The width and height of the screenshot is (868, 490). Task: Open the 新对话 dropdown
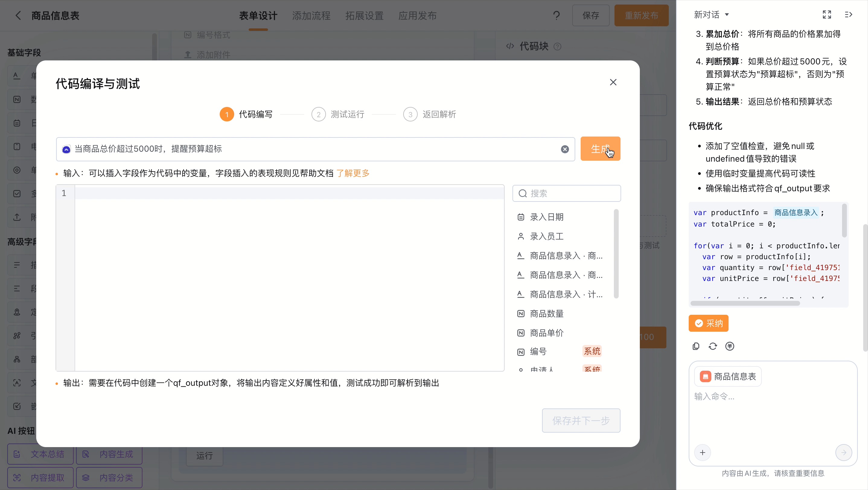pyautogui.click(x=711, y=15)
